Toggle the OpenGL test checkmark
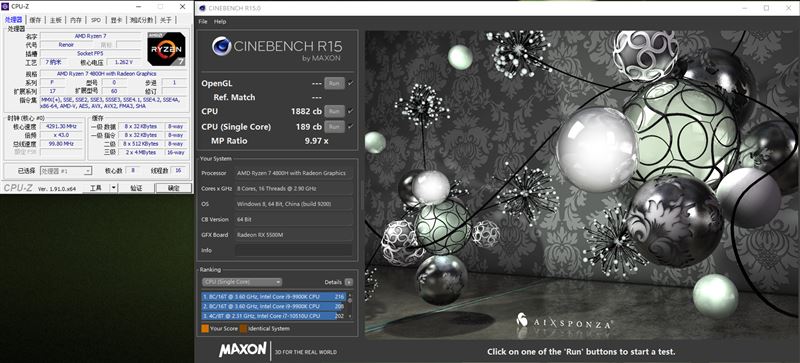The height and width of the screenshot is (363, 800). click(x=351, y=83)
